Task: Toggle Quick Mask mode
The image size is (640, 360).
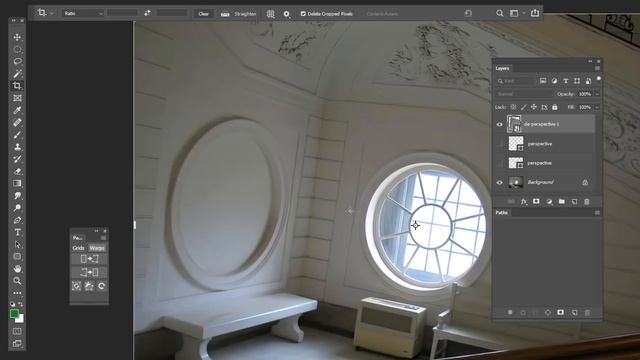Action: pos(17,331)
